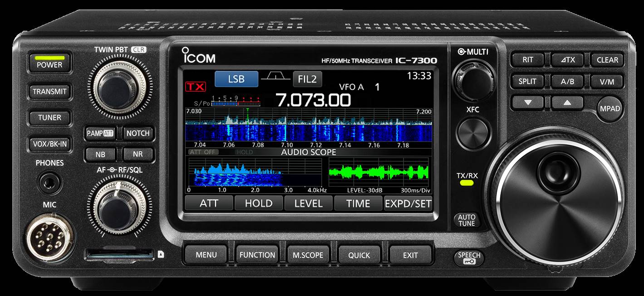The image size is (644, 296).
Task: Click the up arrow key
Action: pyautogui.click(x=567, y=102)
